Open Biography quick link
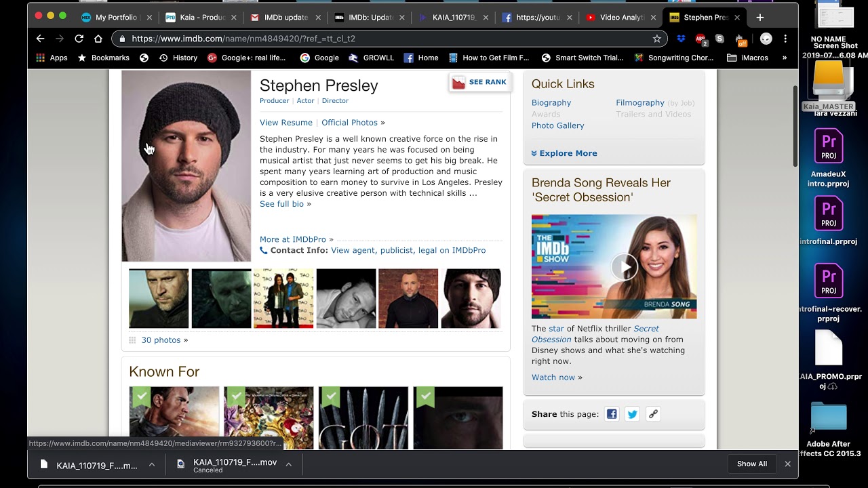868x488 pixels. pos(551,103)
